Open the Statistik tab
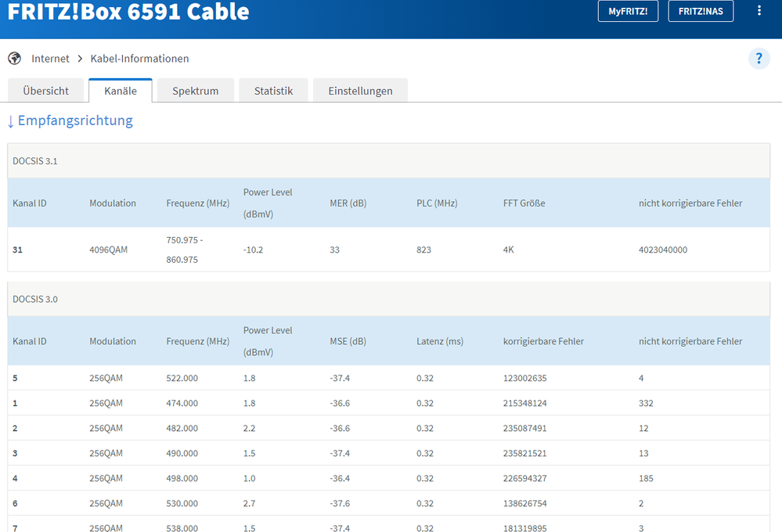Image resolution: width=782 pixels, height=532 pixels. coord(273,91)
